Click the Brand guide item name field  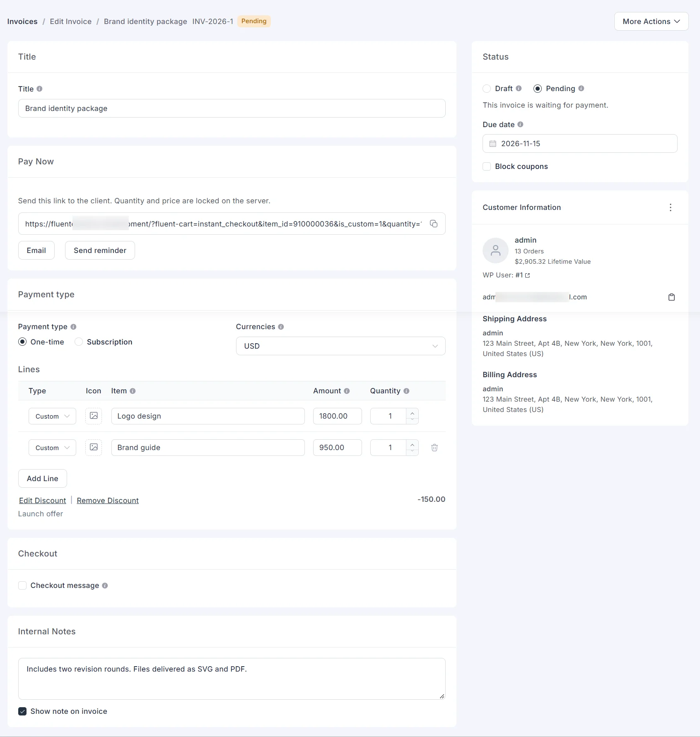coord(208,448)
